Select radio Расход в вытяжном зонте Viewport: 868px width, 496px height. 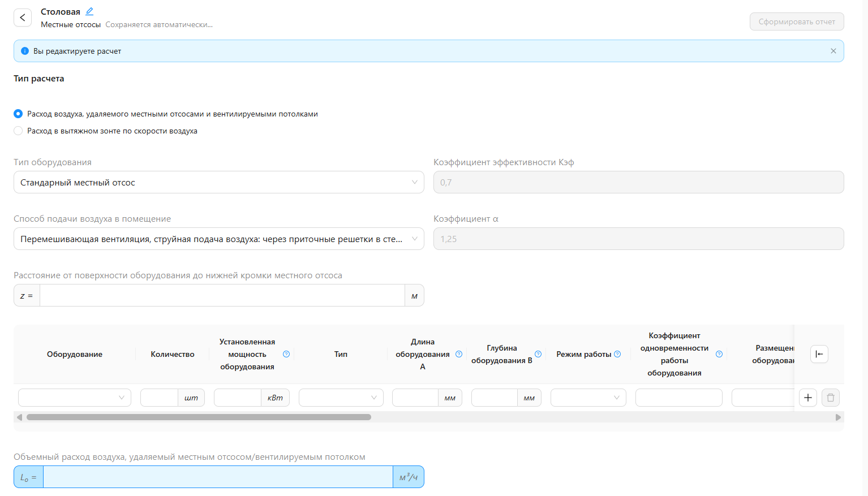[x=18, y=131]
